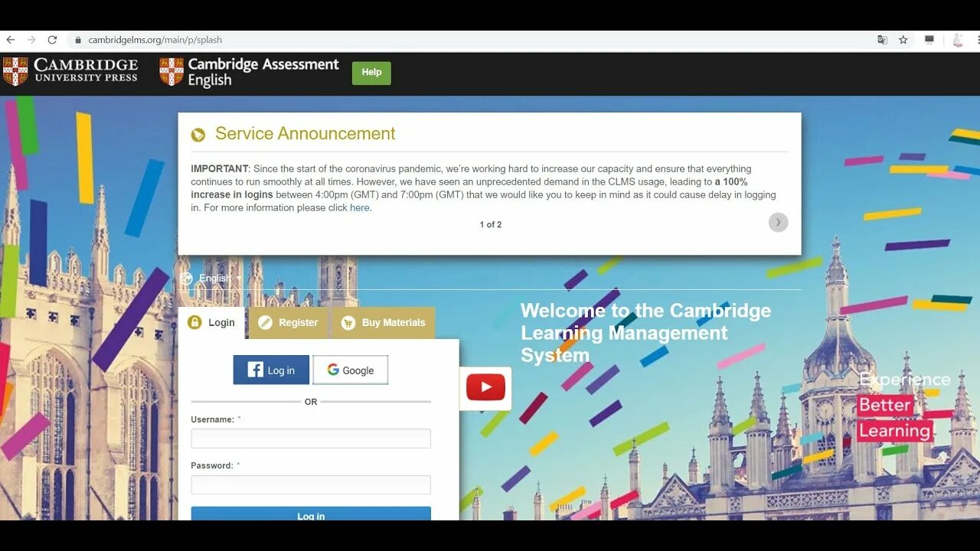Click the address bar URL cambridgelms.org
The image size is (980, 551).
(155, 40)
